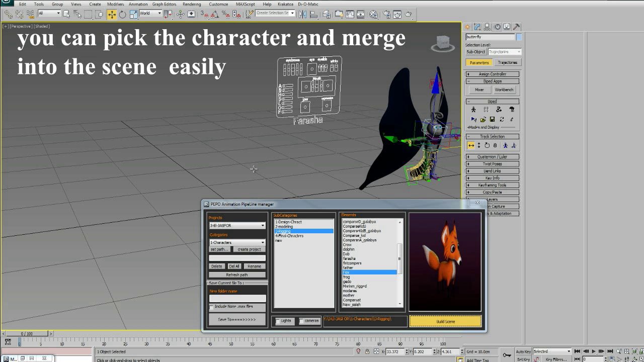Click the render teapot icon

tap(408, 14)
